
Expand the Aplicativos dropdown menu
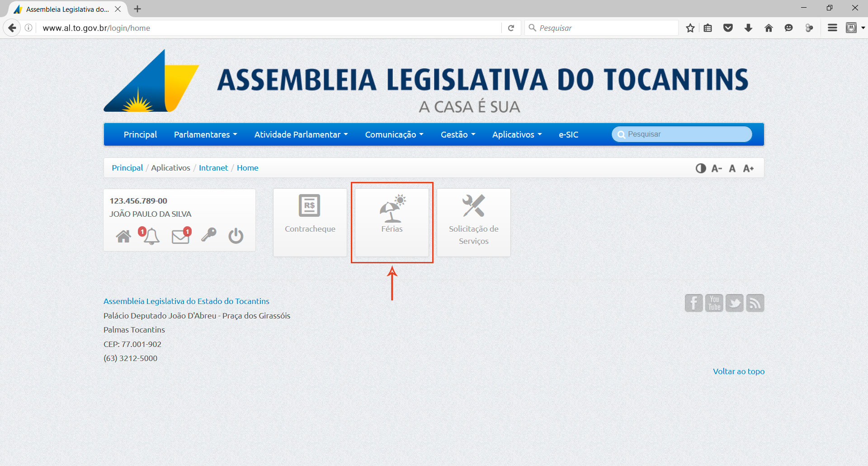tap(517, 134)
